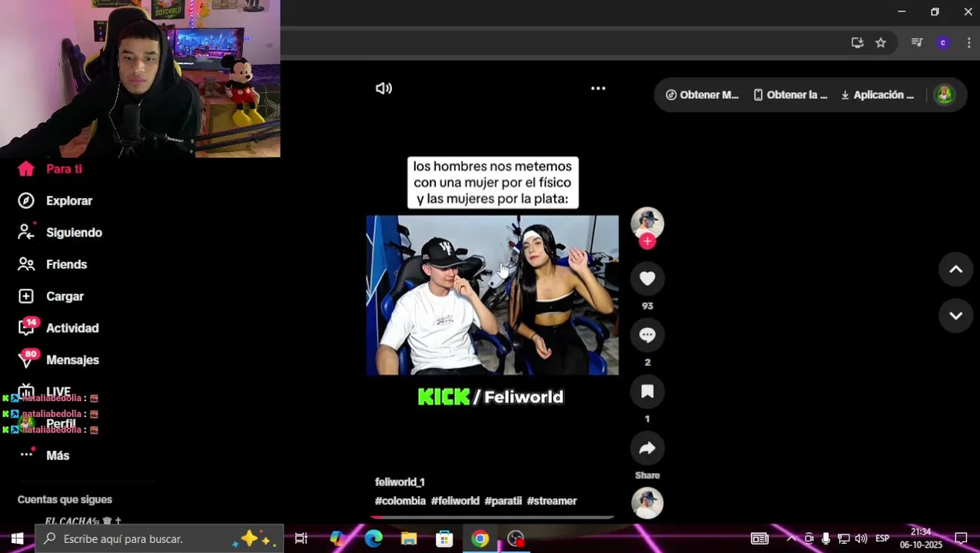Open the network icon in the tray
Viewport: 980px width, 553px height.
843,538
